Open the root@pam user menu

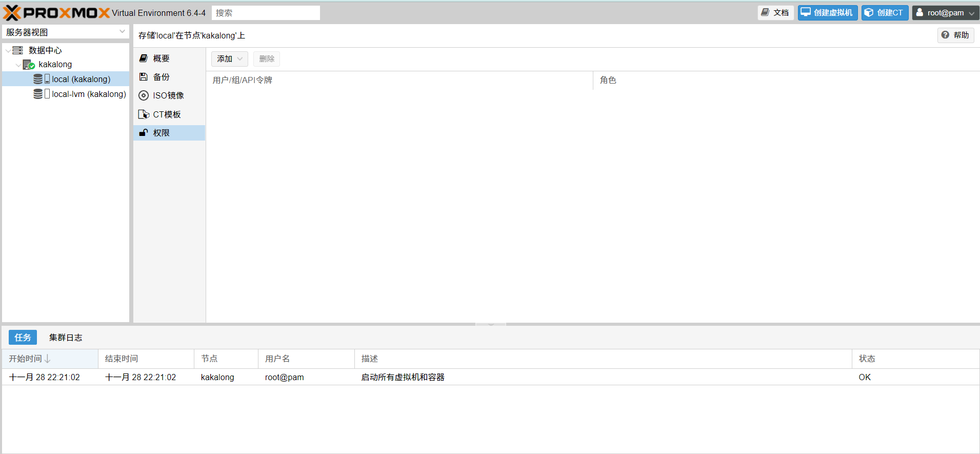point(945,13)
